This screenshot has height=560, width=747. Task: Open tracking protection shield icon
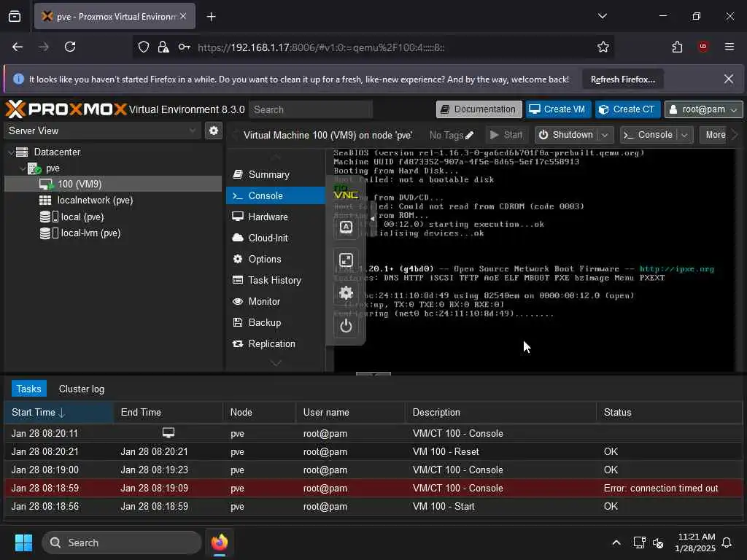tap(144, 47)
